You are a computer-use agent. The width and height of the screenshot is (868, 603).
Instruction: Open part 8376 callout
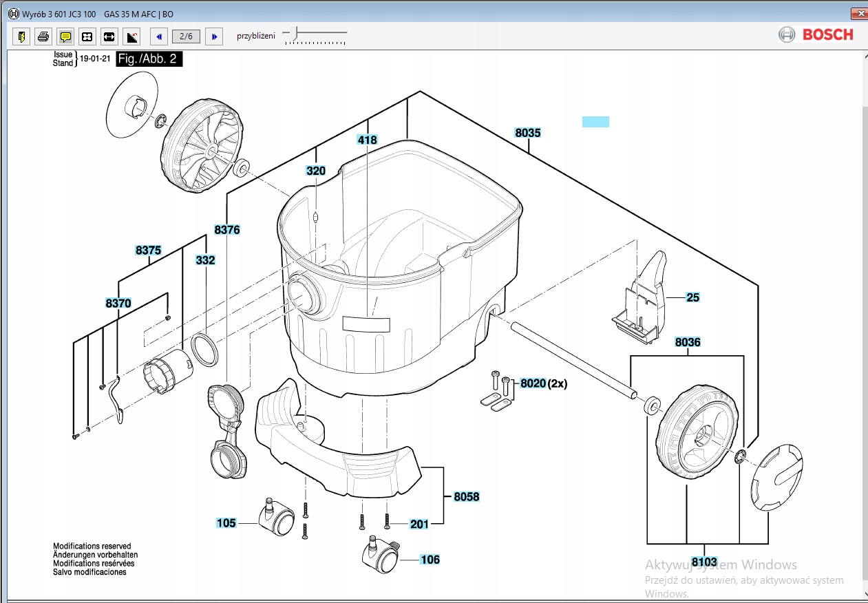point(227,230)
